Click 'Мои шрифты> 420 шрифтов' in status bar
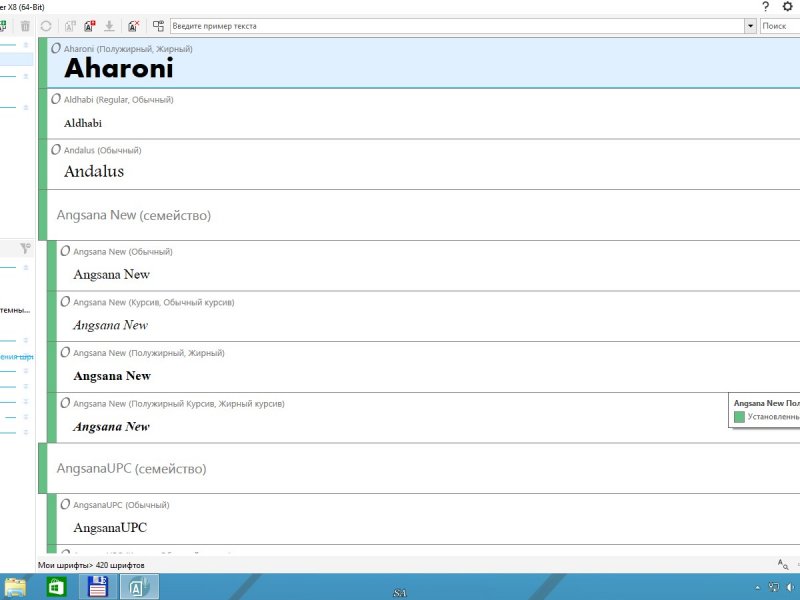 (91, 565)
